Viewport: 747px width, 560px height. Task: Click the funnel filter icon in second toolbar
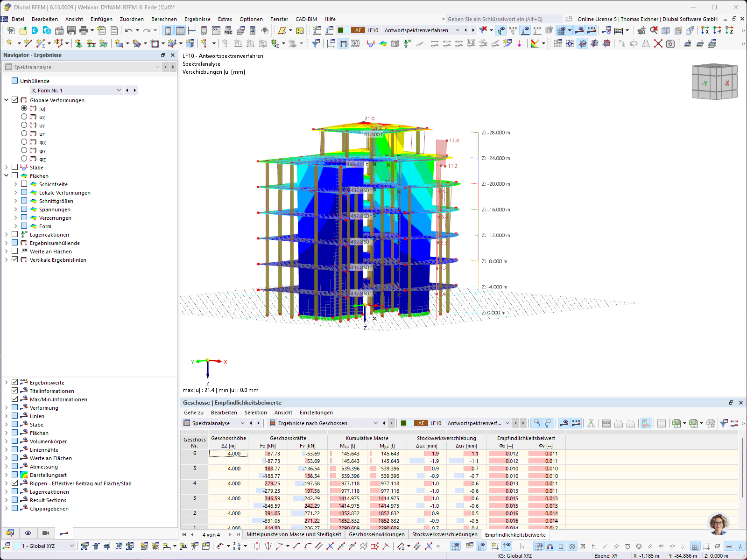point(316,43)
